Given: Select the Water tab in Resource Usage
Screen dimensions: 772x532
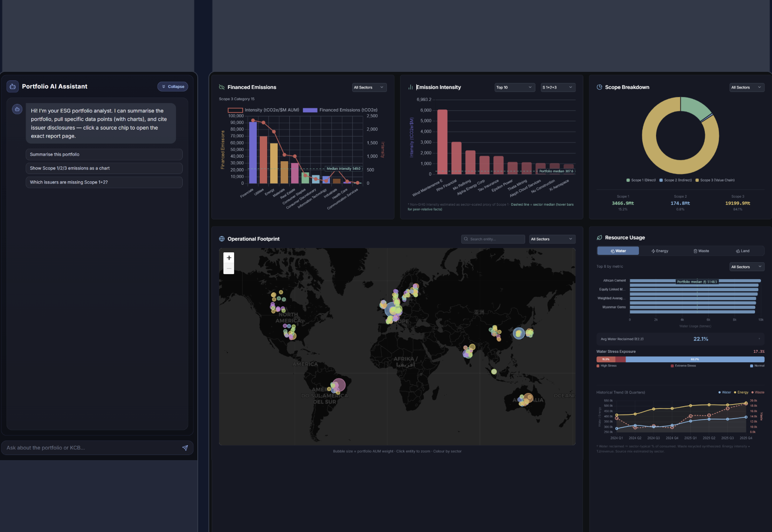Looking at the screenshot, I should coord(618,251).
